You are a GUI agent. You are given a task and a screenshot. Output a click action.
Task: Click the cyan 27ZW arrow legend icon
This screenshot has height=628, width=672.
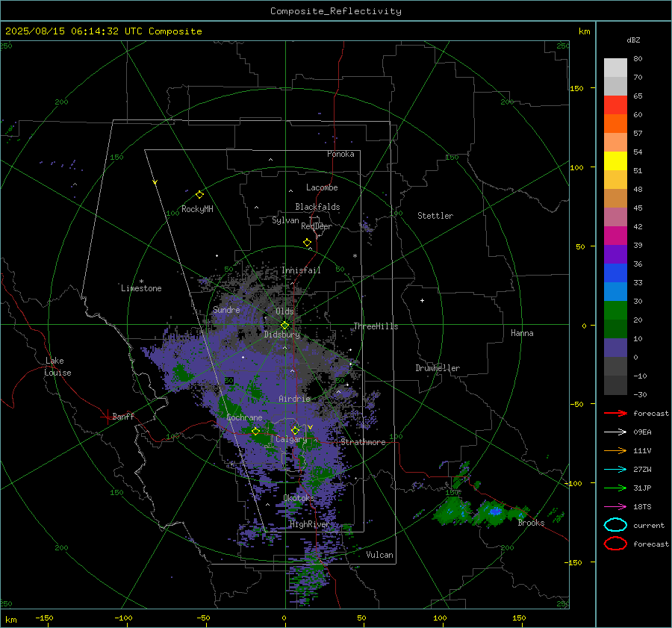tap(615, 470)
